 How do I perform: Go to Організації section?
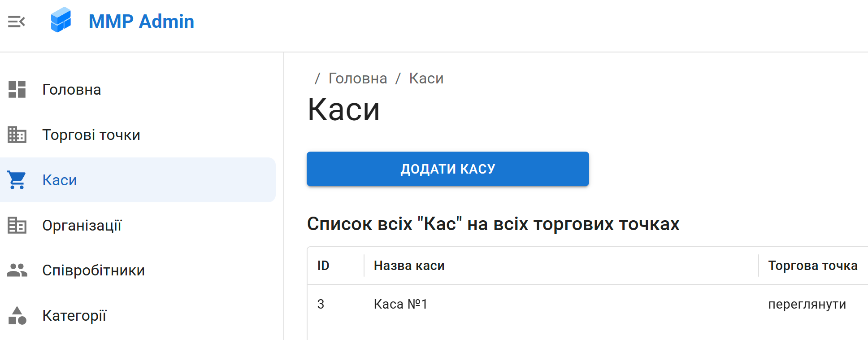point(82,226)
